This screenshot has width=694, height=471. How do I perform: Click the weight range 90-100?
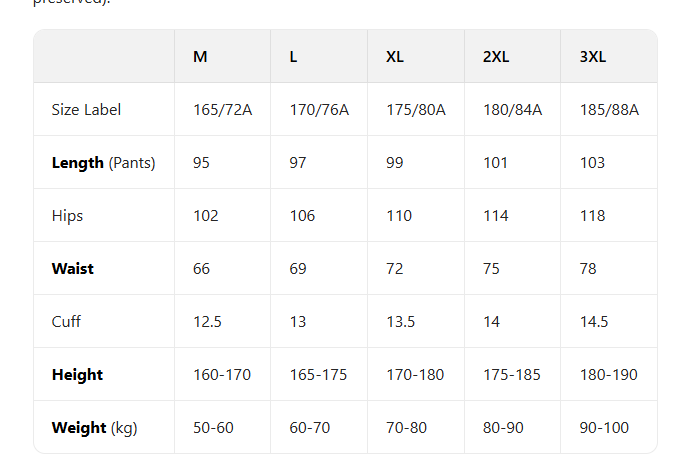[604, 428]
